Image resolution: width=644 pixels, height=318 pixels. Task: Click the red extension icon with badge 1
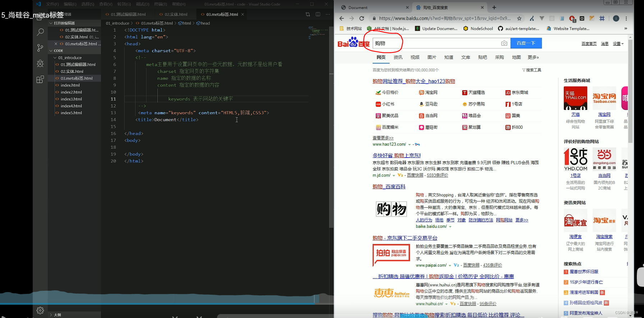(572, 19)
